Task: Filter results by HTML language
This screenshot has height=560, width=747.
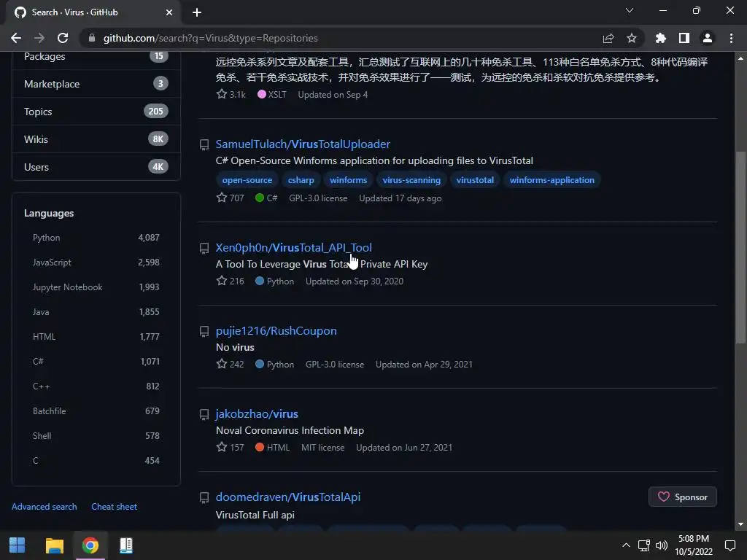Action: pos(96,336)
